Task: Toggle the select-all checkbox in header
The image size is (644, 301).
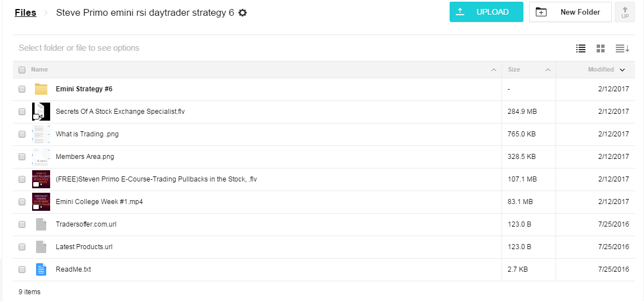Action: pyautogui.click(x=22, y=70)
